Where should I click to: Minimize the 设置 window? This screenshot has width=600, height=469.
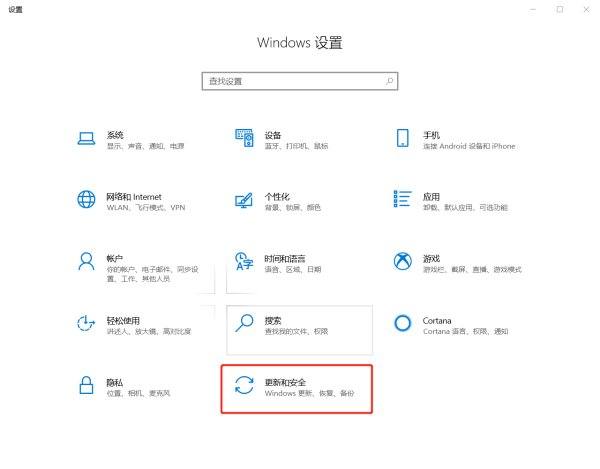(533, 9)
